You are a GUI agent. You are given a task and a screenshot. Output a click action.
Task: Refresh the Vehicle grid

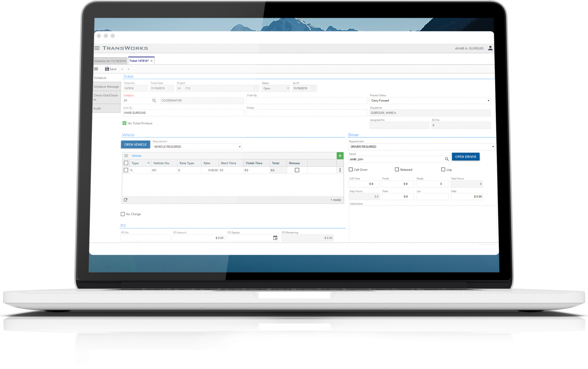coord(126,200)
